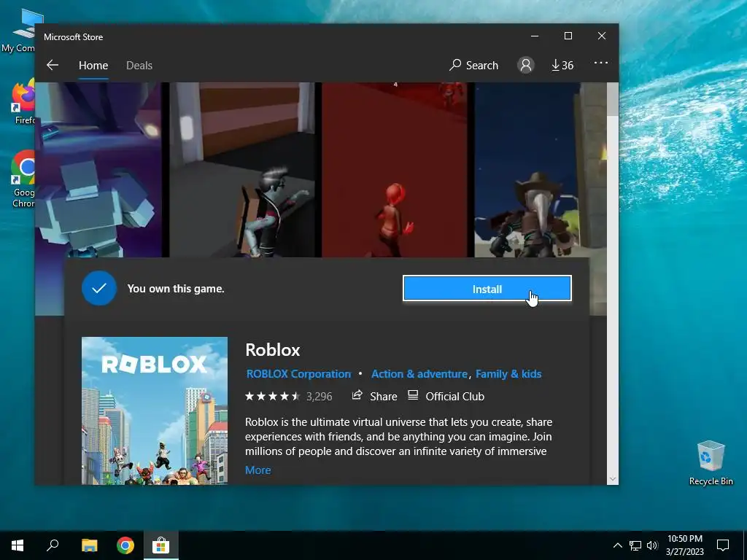The height and width of the screenshot is (560, 747).
Task: Go back with the Store back arrow
Action: pos(53,65)
